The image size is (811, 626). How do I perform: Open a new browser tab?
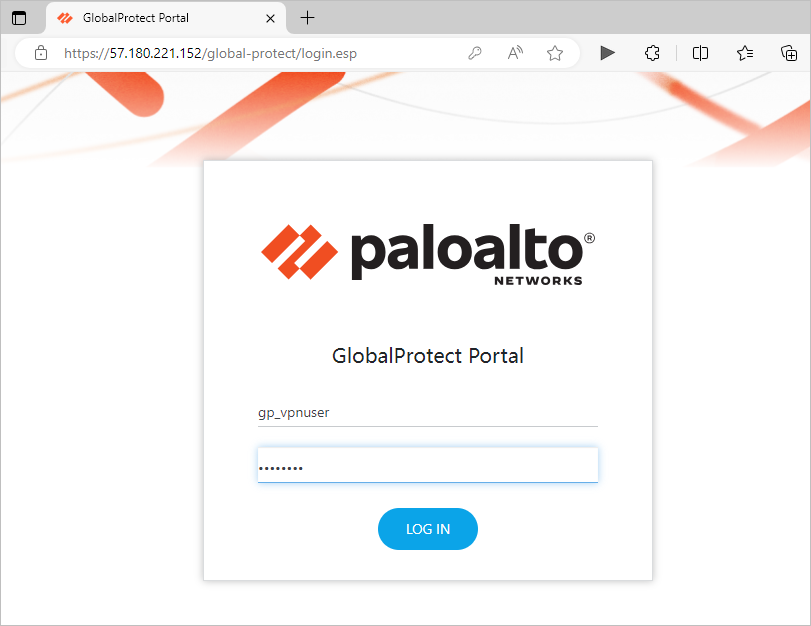point(307,18)
